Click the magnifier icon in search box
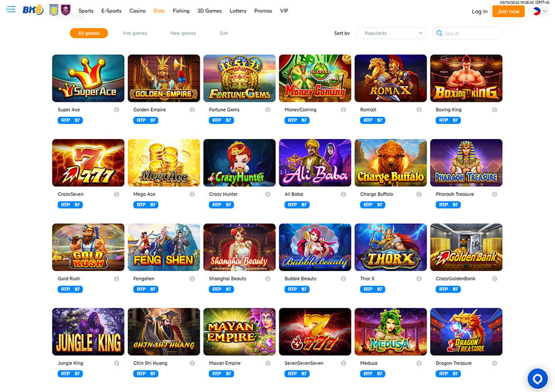Image resolution: width=555 pixels, height=392 pixels. [x=439, y=33]
